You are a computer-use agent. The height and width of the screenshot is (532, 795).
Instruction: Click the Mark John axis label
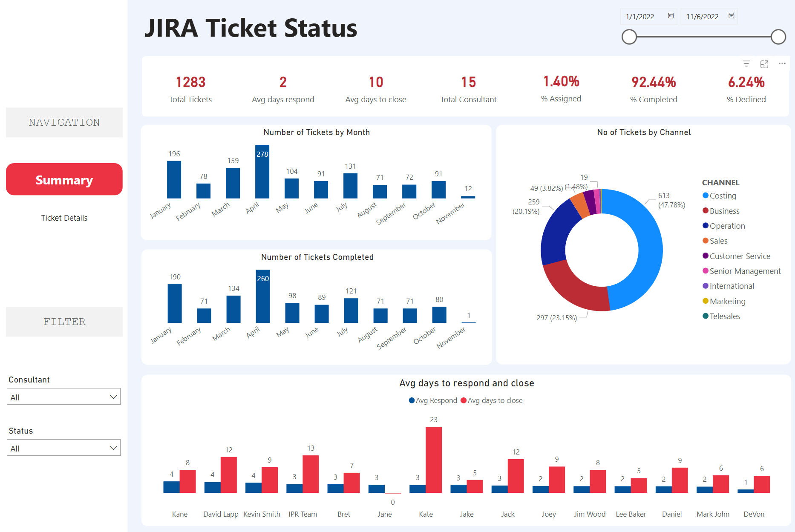pyautogui.click(x=713, y=514)
